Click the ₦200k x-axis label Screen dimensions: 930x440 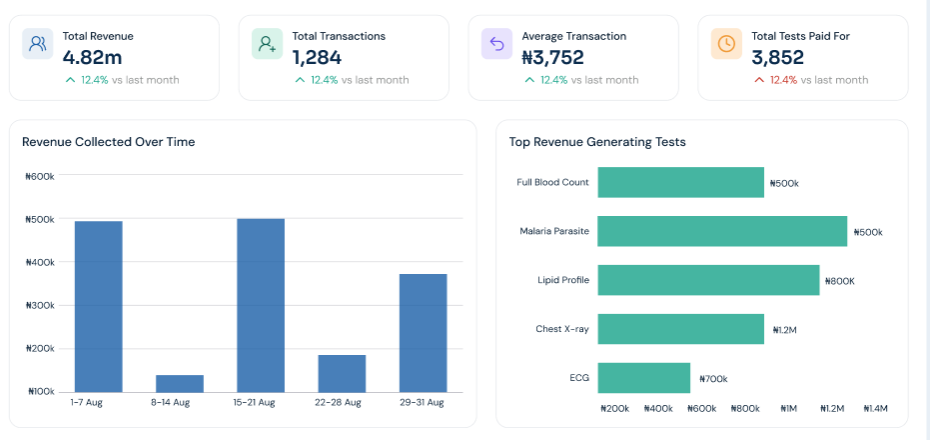615,409
